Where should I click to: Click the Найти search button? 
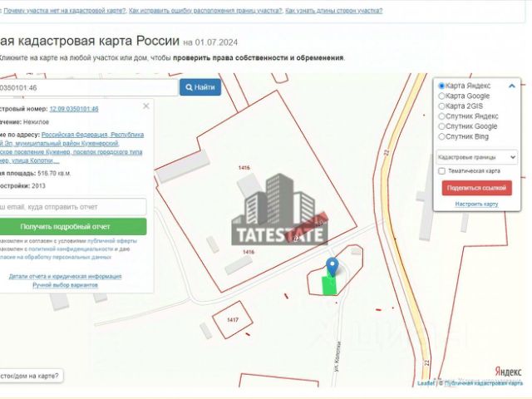200,87
